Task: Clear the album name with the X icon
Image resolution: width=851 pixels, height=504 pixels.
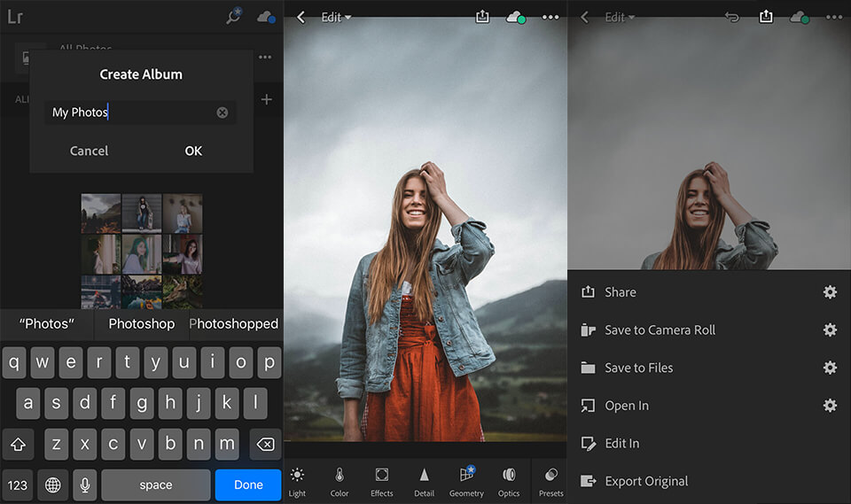Action: click(223, 112)
